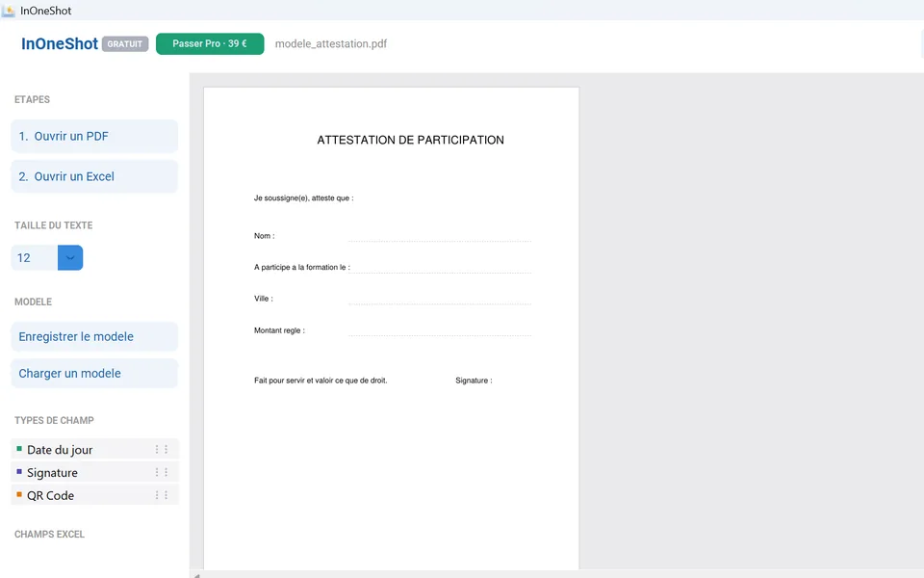Image resolution: width=924 pixels, height=578 pixels.
Task: Click the horizontal scrollbar left arrow
Action: 196,575
